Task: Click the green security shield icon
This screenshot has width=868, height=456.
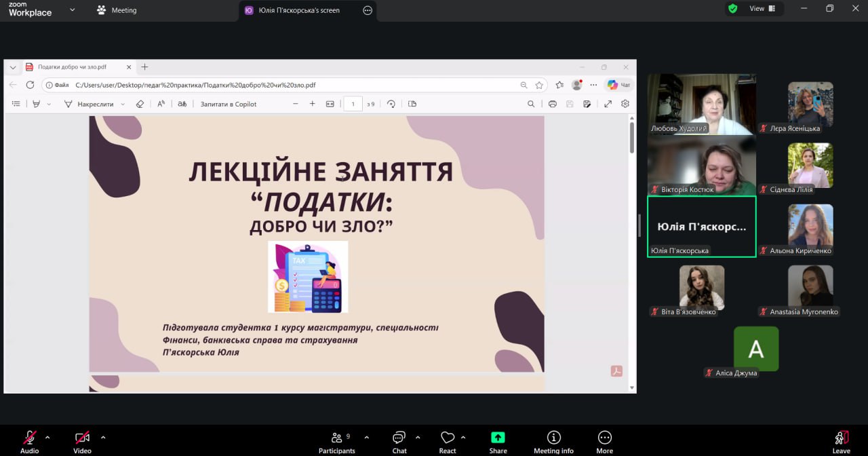Action: click(732, 9)
